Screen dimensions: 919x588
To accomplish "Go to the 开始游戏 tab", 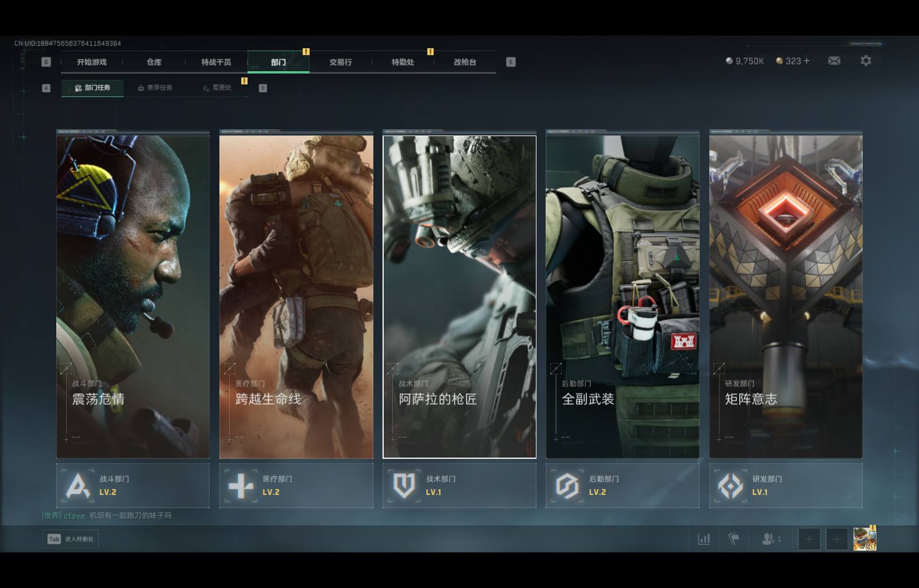I will click(x=92, y=62).
